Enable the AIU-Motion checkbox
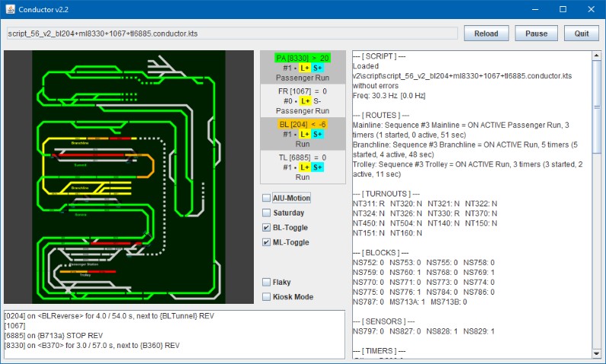 pyautogui.click(x=266, y=198)
